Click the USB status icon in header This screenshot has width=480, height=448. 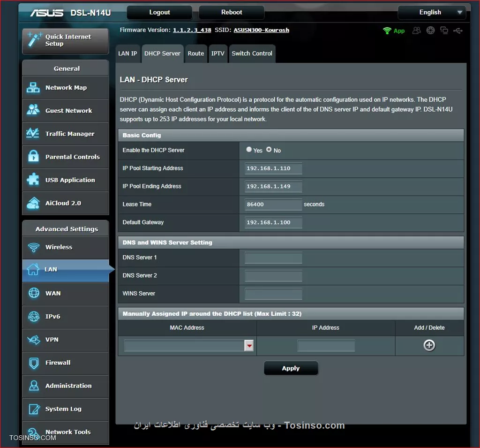pos(458,30)
